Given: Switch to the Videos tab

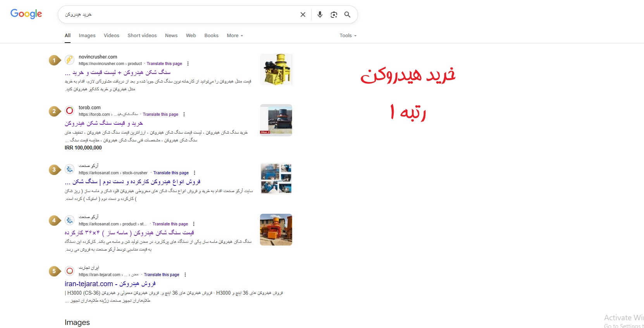Looking at the screenshot, I should pyautogui.click(x=112, y=36).
